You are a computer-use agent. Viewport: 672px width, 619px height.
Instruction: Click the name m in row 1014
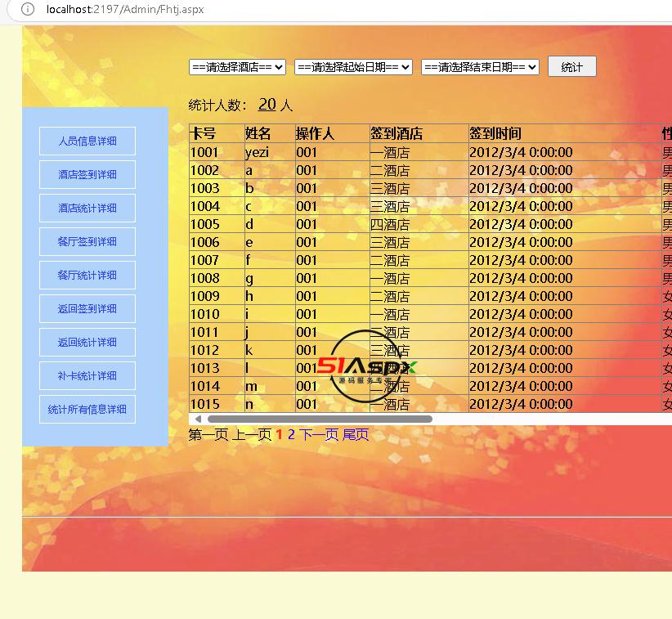[x=251, y=387]
